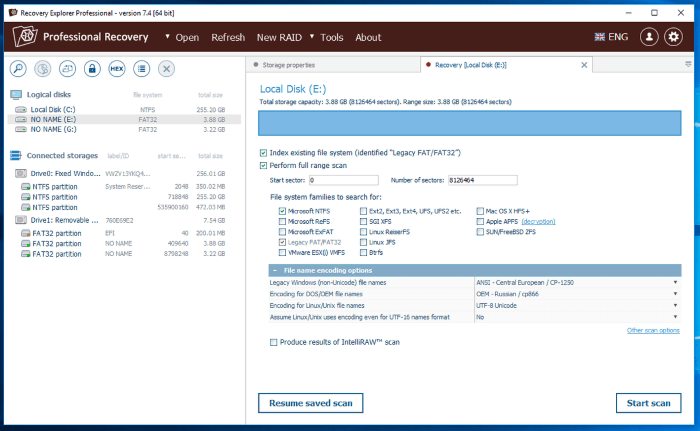This screenshot has height=431, width=700.
Task: Check SGI XFS file system
Action: point(363,222)
